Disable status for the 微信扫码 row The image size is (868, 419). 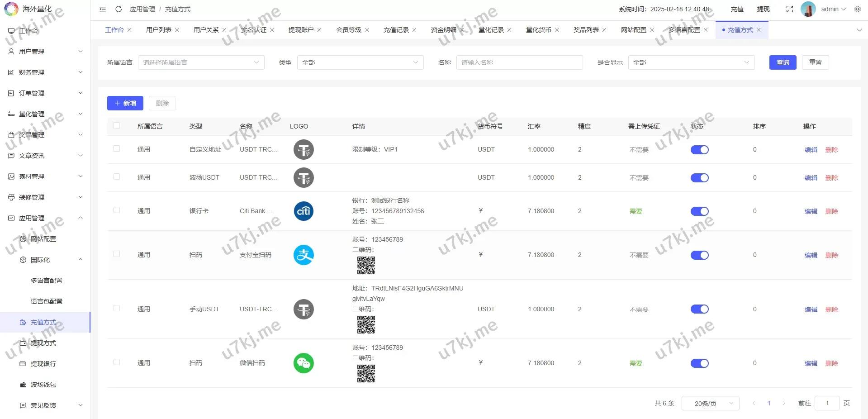699,363
